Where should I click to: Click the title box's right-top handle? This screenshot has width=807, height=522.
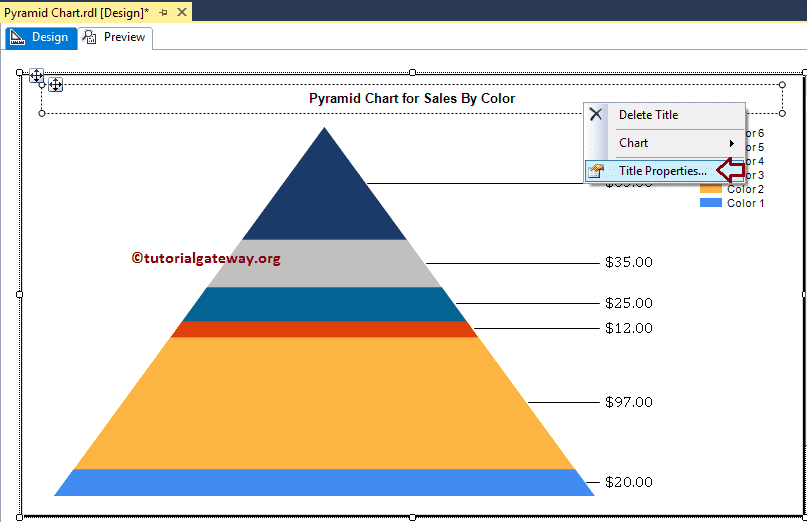[782, 84]
